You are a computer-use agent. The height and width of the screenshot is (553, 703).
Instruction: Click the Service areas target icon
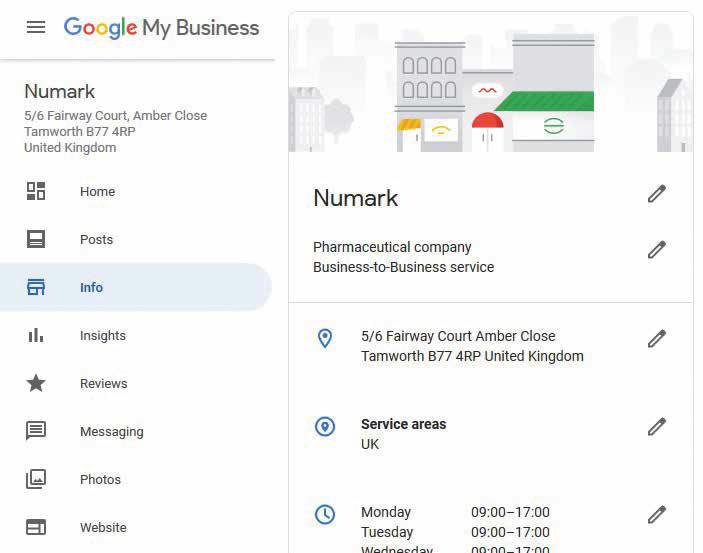[325, 426]
